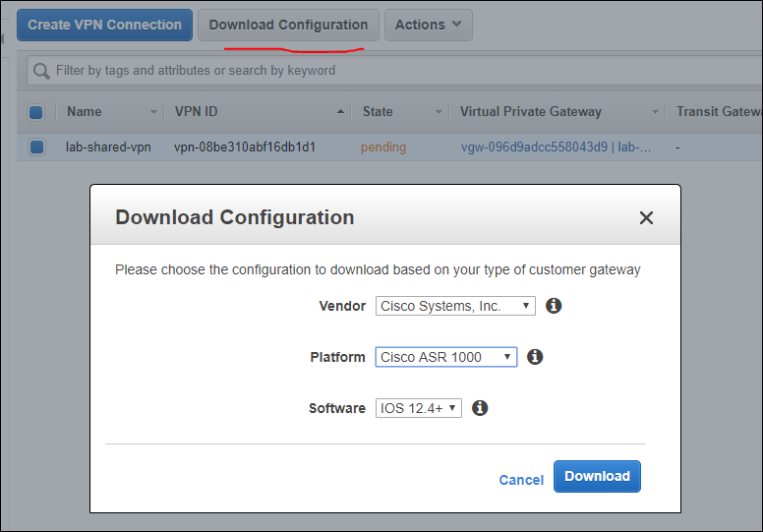Click Download Configuration toolbar button

pos(288,25)
